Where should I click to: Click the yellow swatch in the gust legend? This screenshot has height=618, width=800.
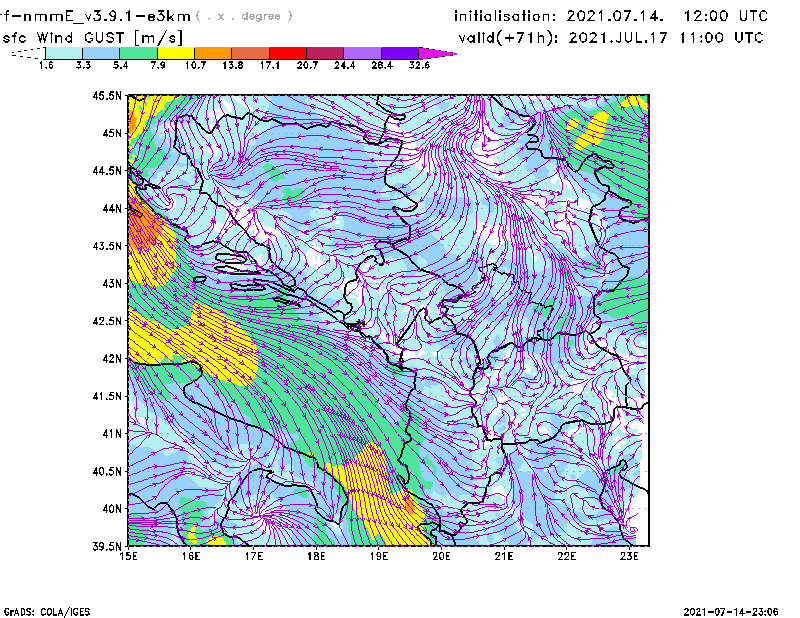(176, 53)
